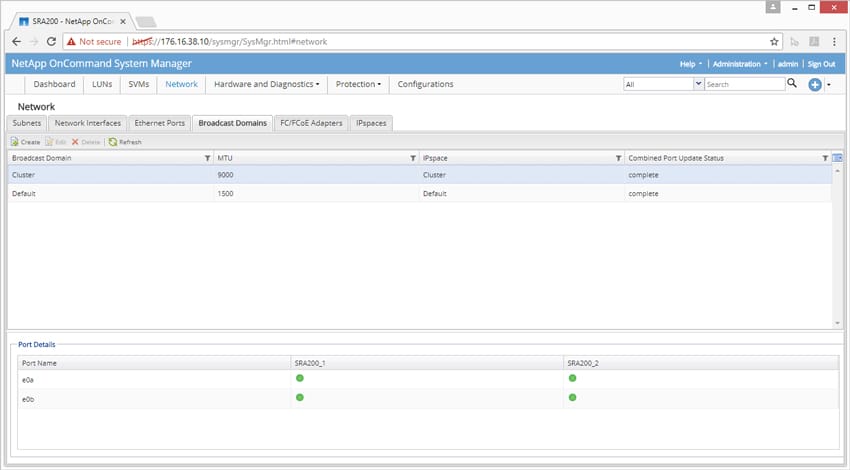This screenshot has width=850, height=470.
Task: Click IPspace Default cell
Action: [x=435, y=194]
